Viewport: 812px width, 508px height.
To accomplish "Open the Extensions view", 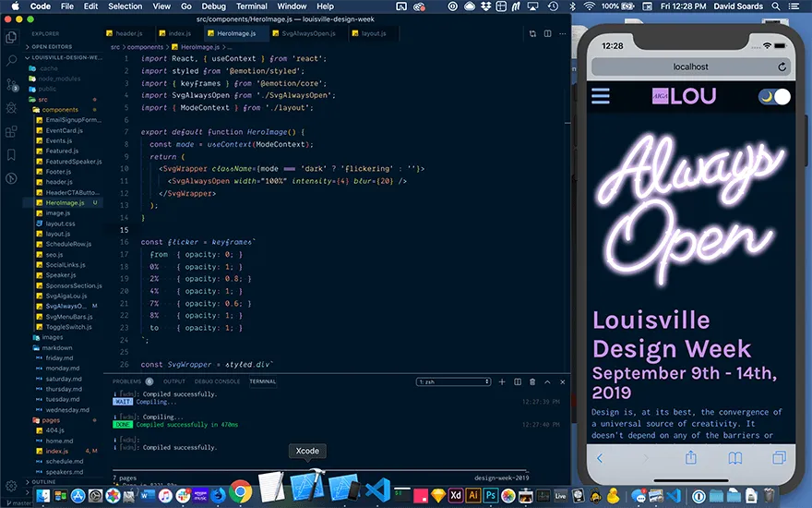I will (x=11, y=132).
